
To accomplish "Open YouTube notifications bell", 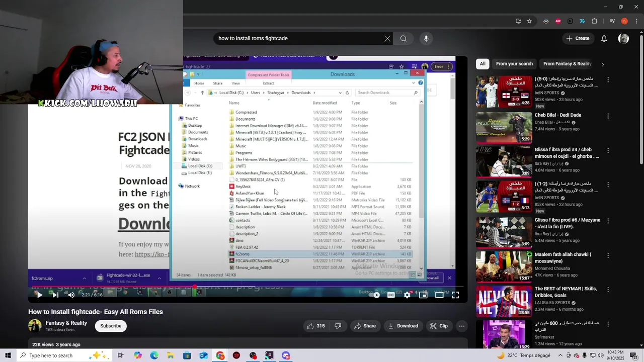I will coord(604,38).
